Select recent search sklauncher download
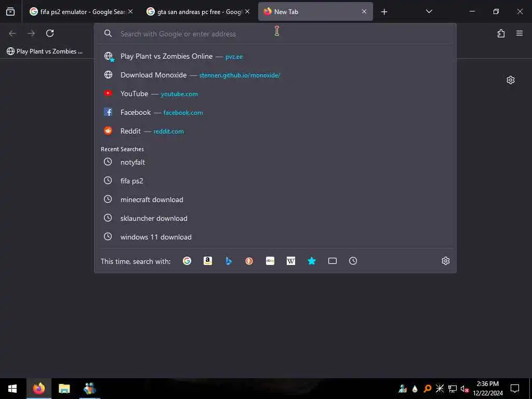 pos(275,218)
